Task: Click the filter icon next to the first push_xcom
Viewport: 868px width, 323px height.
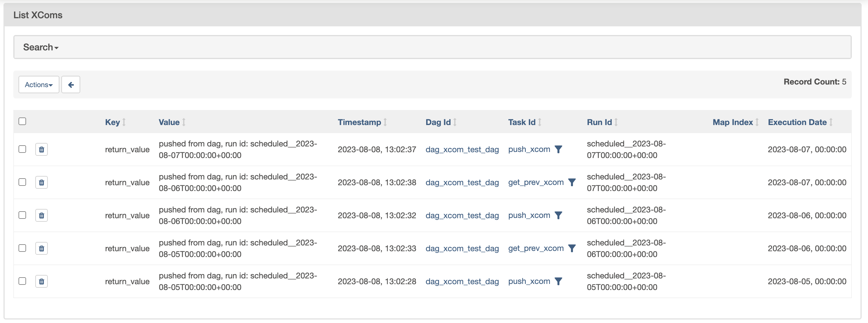Action: 558,149
